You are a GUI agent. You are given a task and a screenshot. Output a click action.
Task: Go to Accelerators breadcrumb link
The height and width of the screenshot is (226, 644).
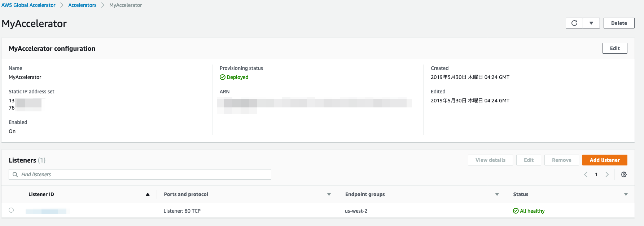click(82, 5)
